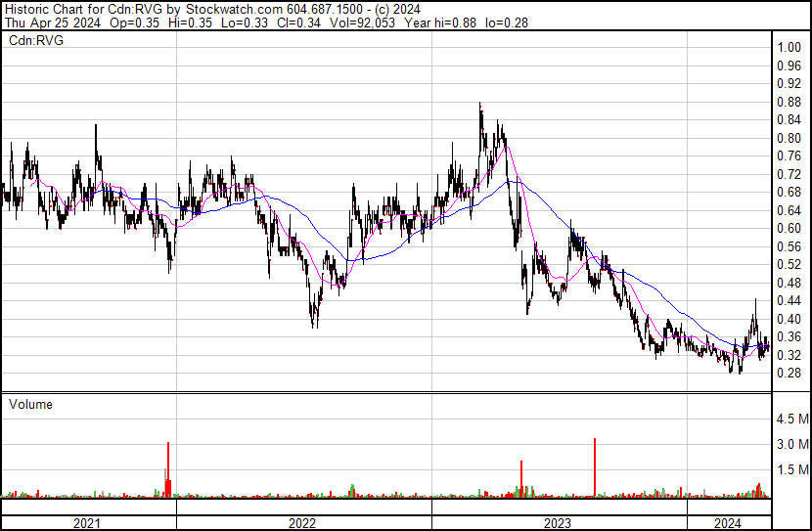Click the 3.0 M volume axis label
The image size is (812, 531).
(792, 444)
